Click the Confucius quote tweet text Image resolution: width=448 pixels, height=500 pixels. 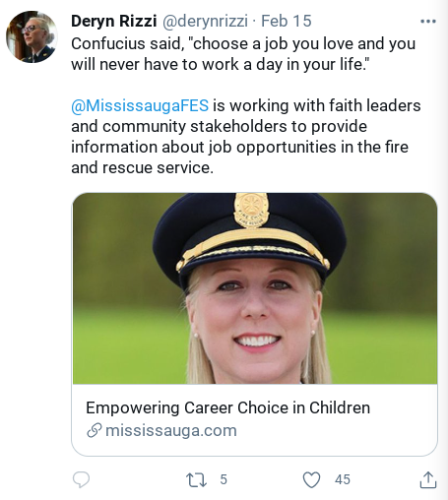tap(243, 54)
